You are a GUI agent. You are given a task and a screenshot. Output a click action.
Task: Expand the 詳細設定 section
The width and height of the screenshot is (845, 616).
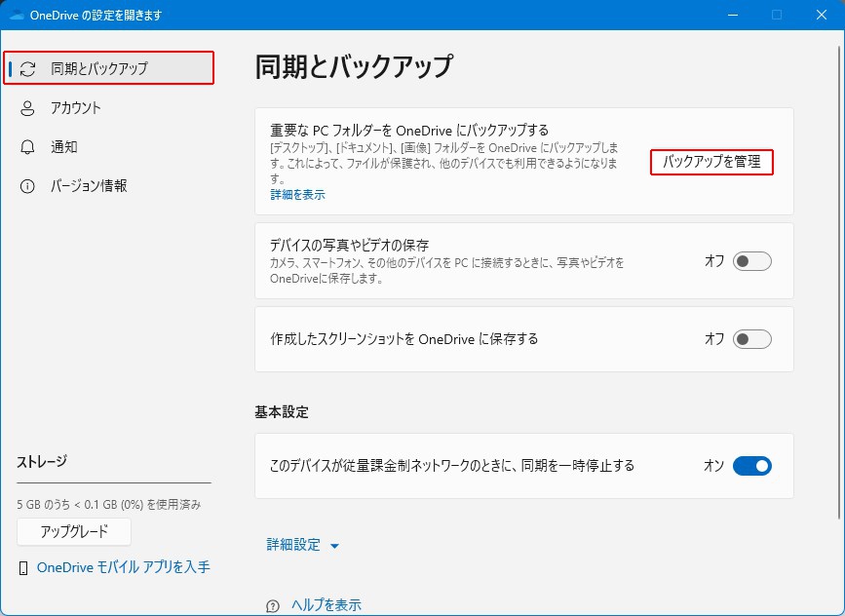pyautogui.click(x=293, y=545)
